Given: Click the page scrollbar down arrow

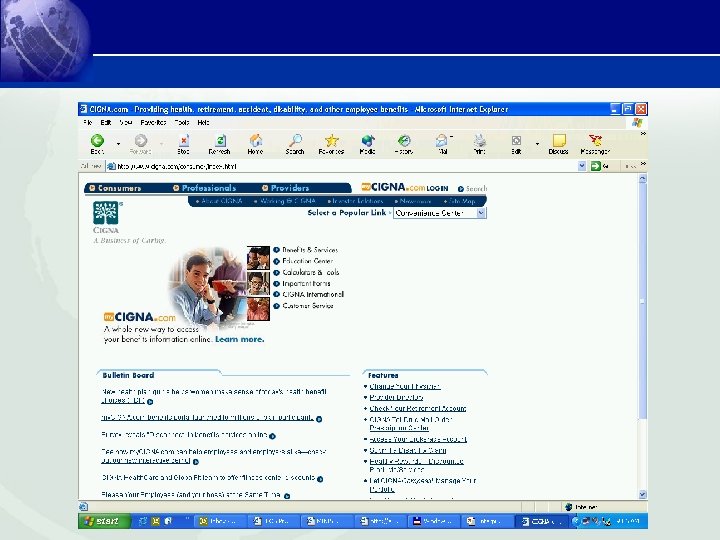Looking at the screenshot, I should (642, 495).
